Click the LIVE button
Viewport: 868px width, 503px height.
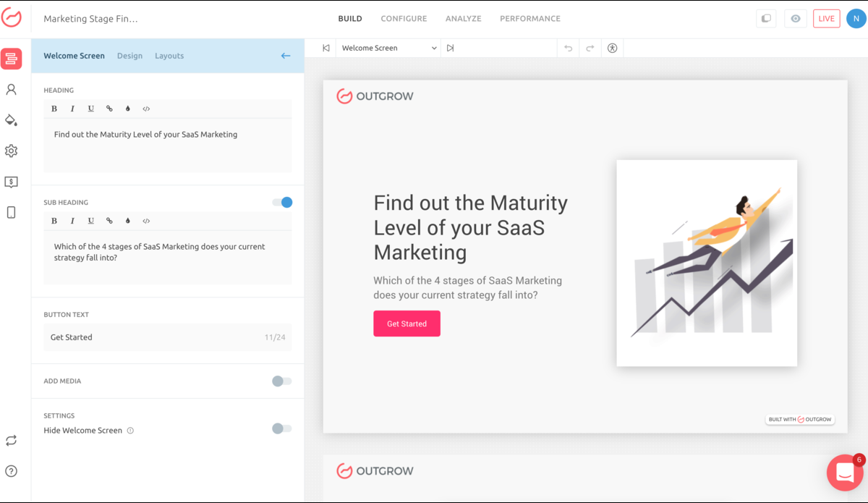tap(826, 19)
